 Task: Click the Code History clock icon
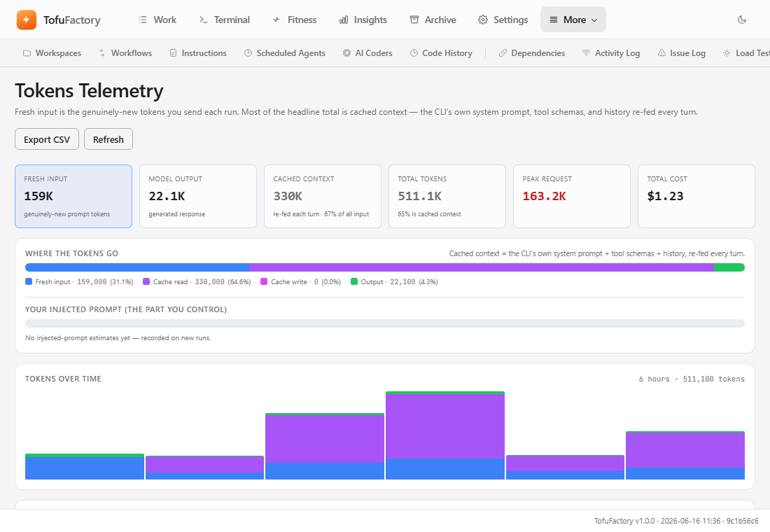(414, 53)
